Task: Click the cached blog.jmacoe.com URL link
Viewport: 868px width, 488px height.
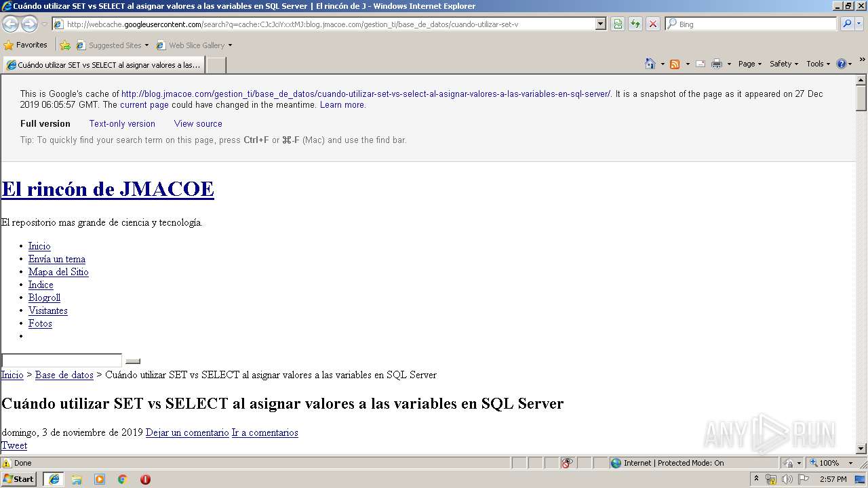Action: click(366, 94)
